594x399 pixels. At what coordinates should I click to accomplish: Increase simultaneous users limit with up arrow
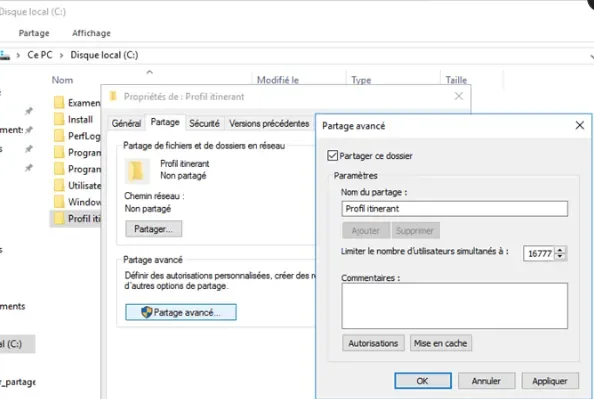click(560, 250)
